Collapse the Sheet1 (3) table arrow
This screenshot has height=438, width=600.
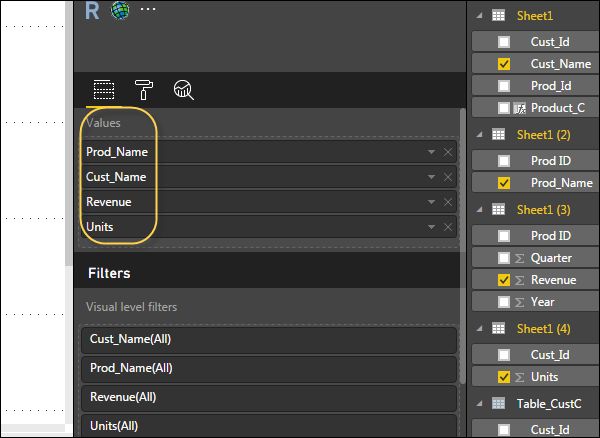coord(480,210)
